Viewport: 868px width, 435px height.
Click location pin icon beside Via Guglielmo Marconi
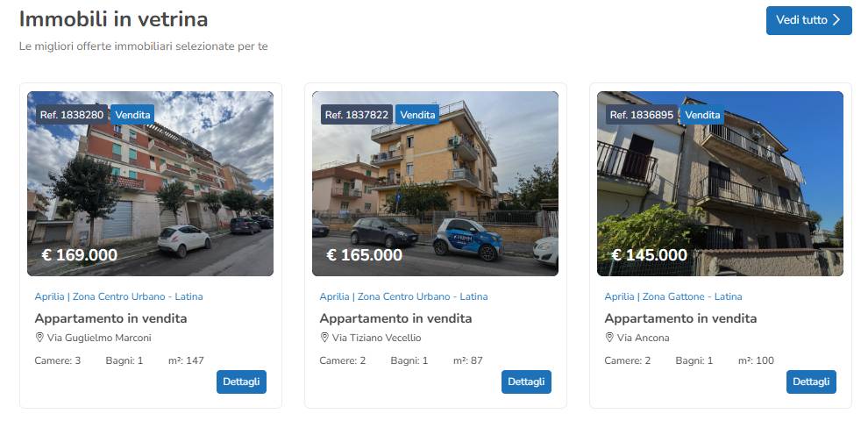point(39,337)
